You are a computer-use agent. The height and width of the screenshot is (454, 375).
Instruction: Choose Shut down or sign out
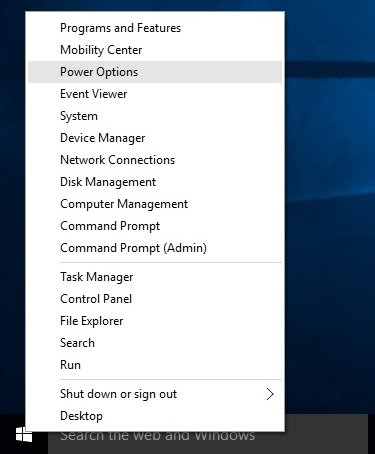click(155, 394)
